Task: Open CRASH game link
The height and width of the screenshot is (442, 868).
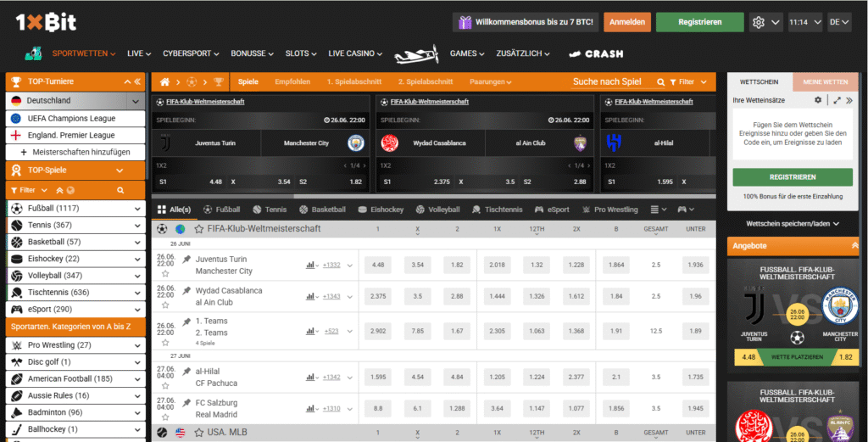Action: [x=596, y=53]
